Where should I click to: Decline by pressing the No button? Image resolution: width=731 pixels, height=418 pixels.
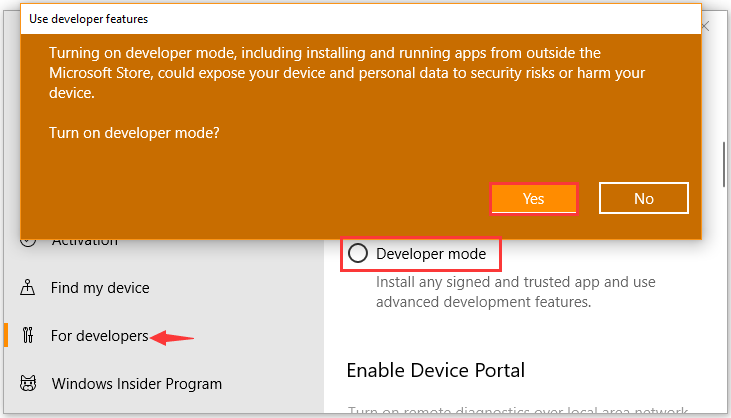pos(644,198)
